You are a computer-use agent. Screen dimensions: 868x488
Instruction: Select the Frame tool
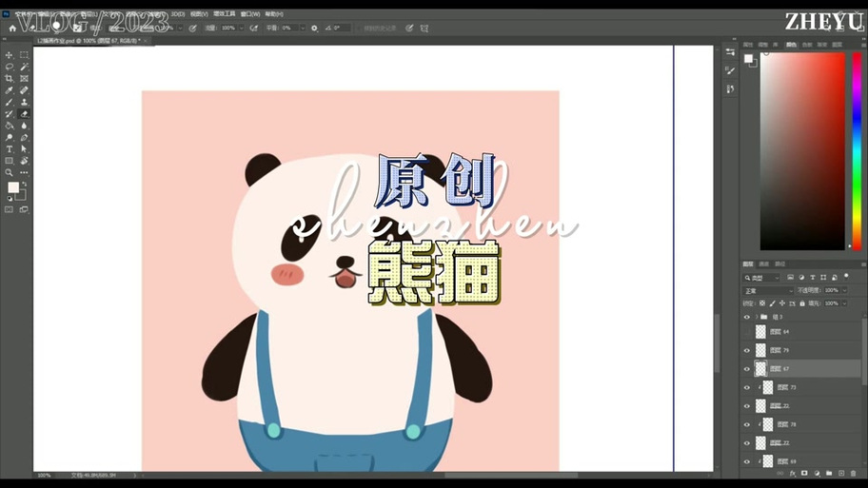click(x=24, y=79)
